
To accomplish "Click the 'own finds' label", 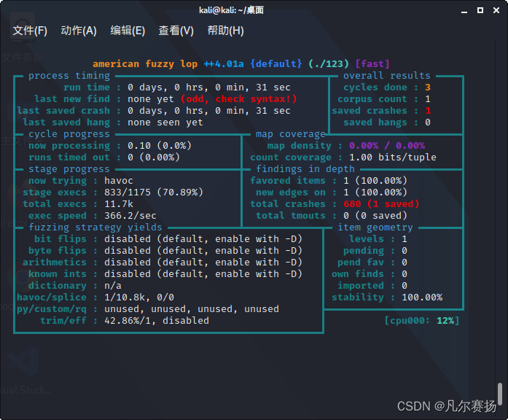I will tap(358, 274).
